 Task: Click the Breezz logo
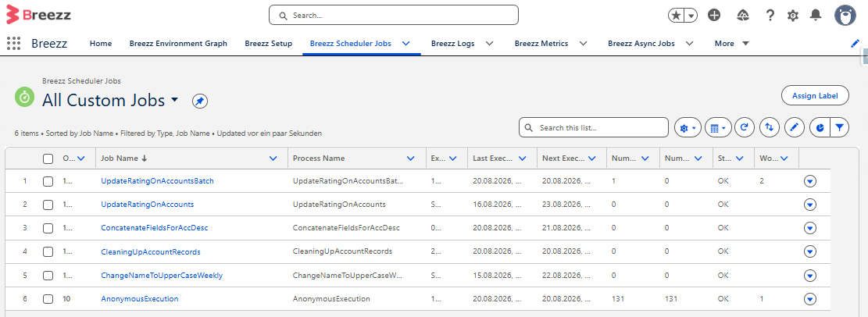38,15
